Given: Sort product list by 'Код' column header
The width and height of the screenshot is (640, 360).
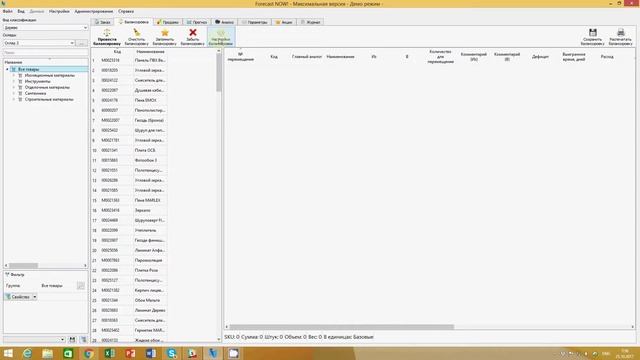Looking at the screenshot, I should tap(117, 51).
